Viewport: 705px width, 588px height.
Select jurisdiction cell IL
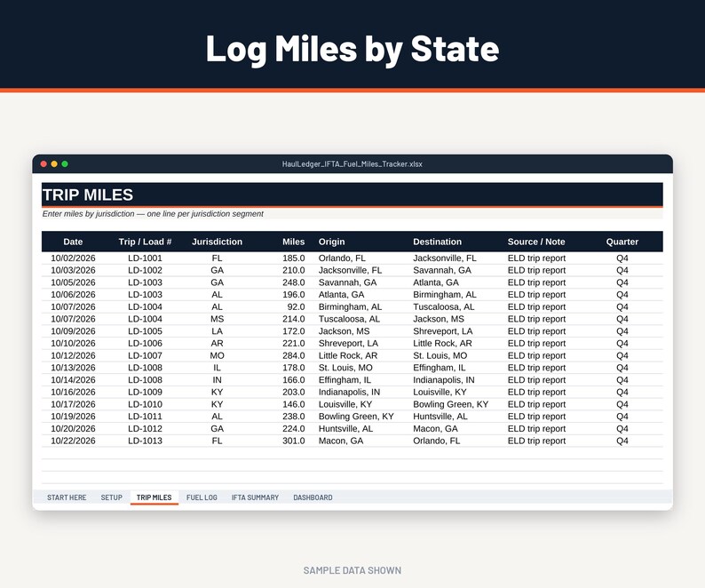218,368
